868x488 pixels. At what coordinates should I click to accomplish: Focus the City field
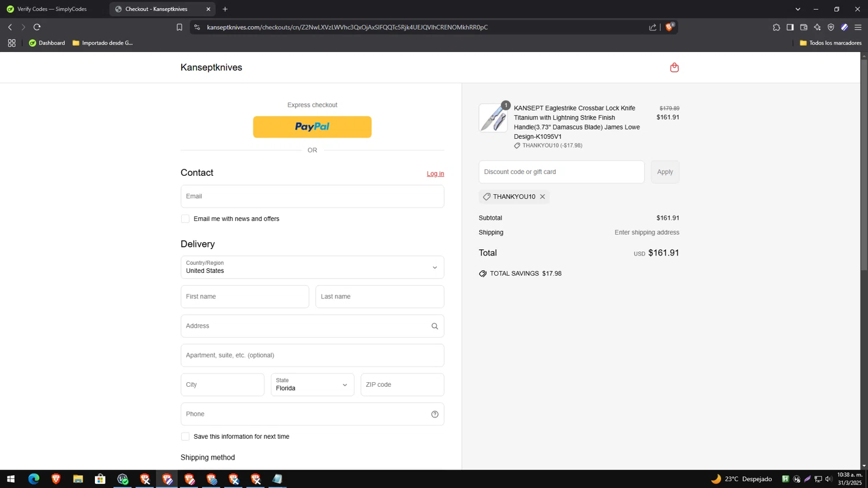pos(222,385)
